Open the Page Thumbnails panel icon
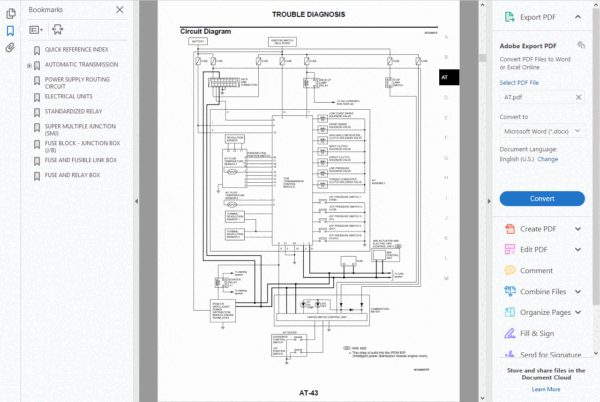This screenshot has width=600, height=402. [x=11, y=14]
